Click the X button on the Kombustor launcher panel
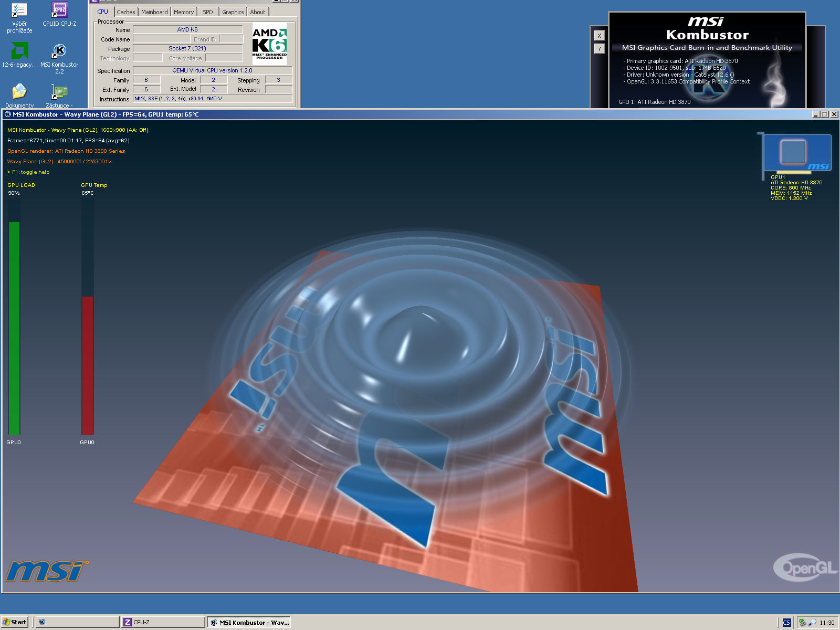The image size is (840, 630). point(599,36)
